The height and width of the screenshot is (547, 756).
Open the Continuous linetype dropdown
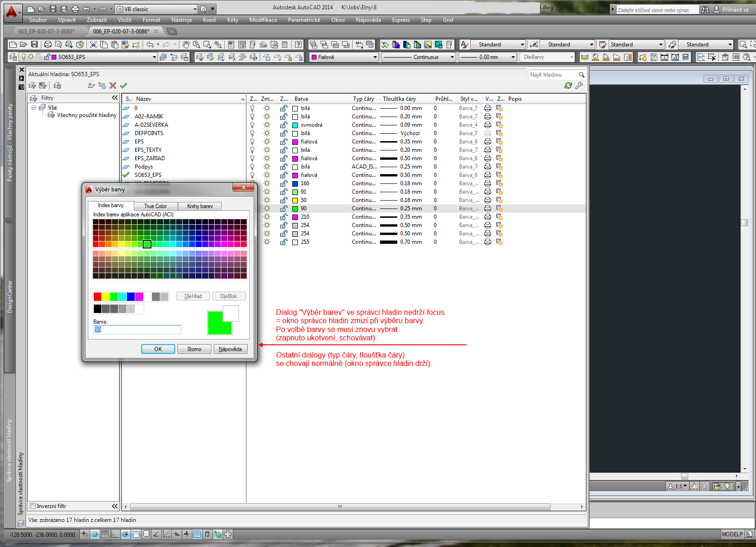point(452,57)
